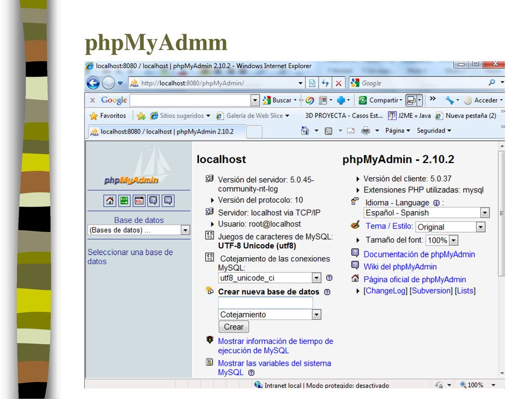Click the Stop loading red X icon

338,83
